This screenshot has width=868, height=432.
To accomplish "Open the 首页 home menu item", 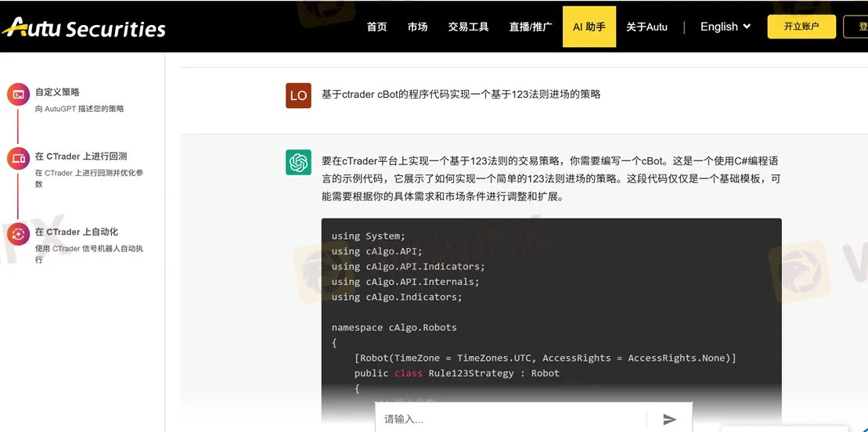I will [x=377, y=27].
